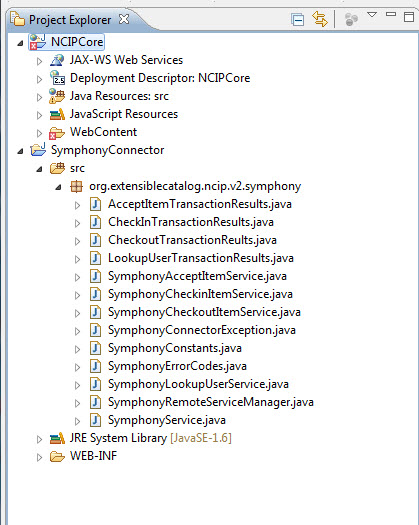Click the SymphonyCheckinItemService.java file icon
The width and height of the screenshot is (419, 525).
[x=95, y=294]
